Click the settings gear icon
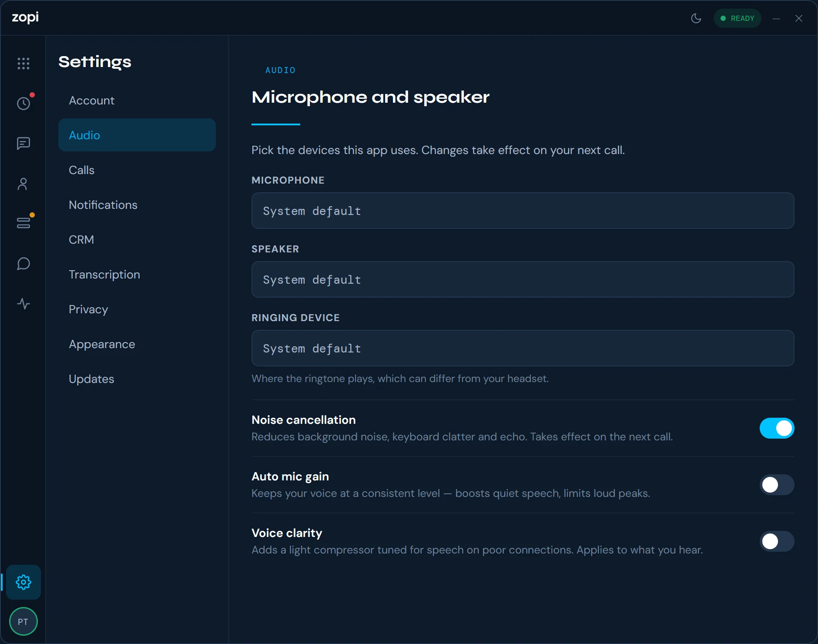 [x=23, y=582]
